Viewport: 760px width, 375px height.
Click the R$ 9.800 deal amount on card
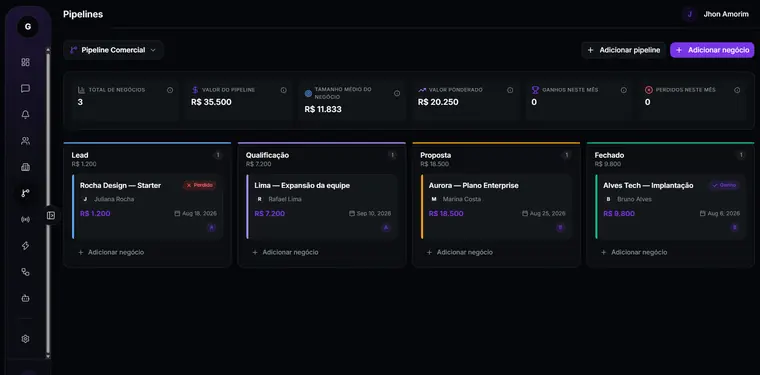coord(619,214)
